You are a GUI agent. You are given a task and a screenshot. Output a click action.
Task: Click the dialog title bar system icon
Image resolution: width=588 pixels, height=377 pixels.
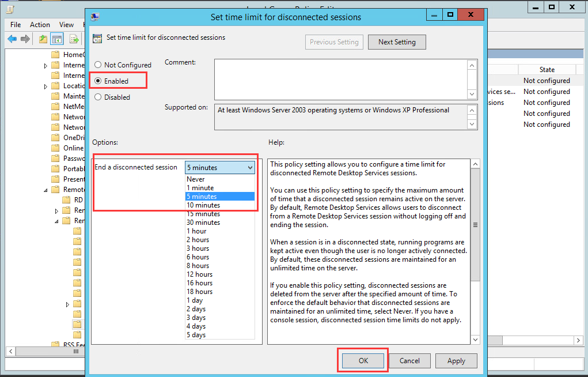(95, 17)
